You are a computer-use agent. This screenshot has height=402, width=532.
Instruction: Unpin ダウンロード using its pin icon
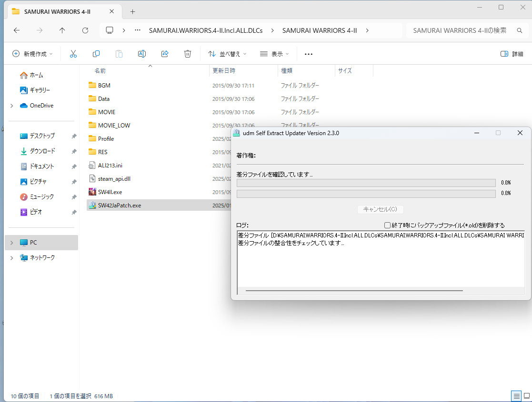pyautogui.click(x=74, y=151)
